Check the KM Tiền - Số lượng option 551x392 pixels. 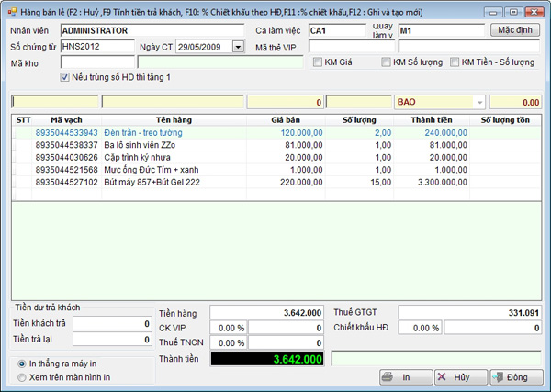point(455,62)
